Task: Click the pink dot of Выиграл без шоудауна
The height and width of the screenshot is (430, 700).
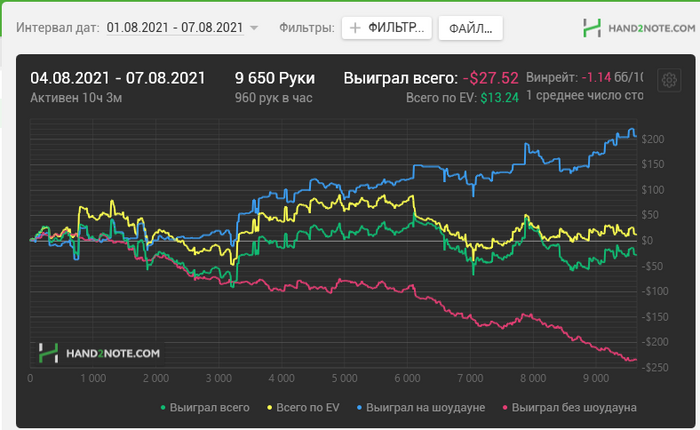Action: (x=505, y=408)
